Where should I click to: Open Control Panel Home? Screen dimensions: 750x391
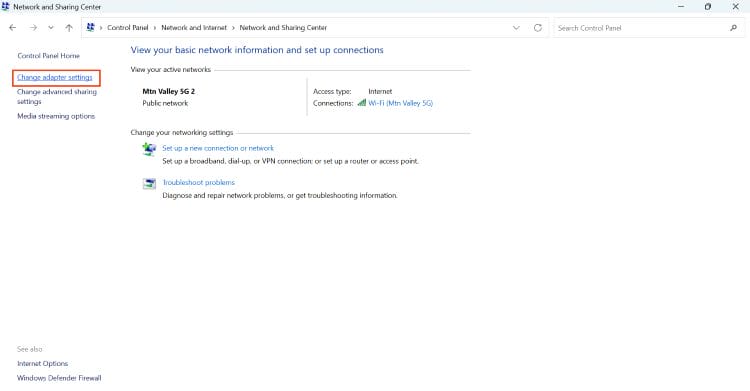coord(48,56)
